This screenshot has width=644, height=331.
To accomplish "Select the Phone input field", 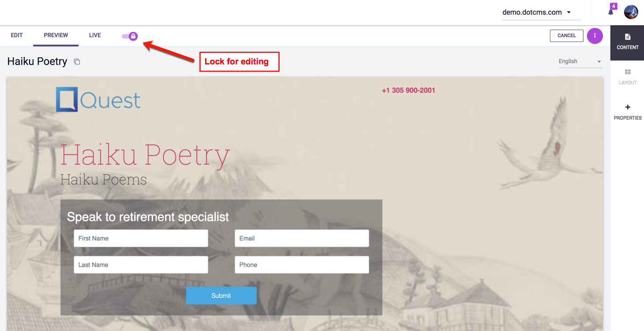I will 302,265.
